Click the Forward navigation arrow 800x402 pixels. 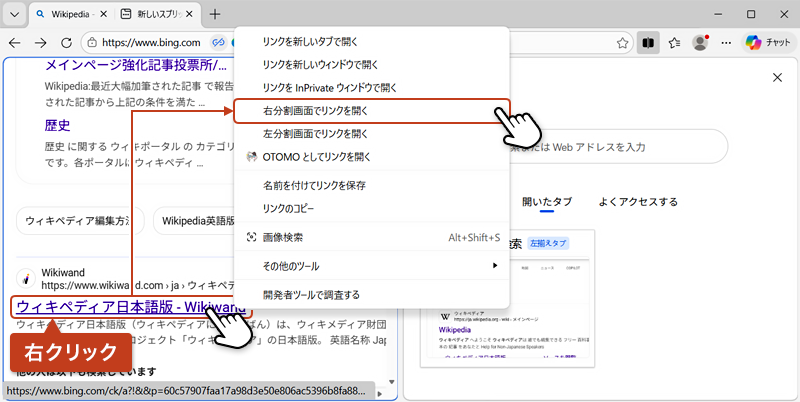(x=41, y=43)
